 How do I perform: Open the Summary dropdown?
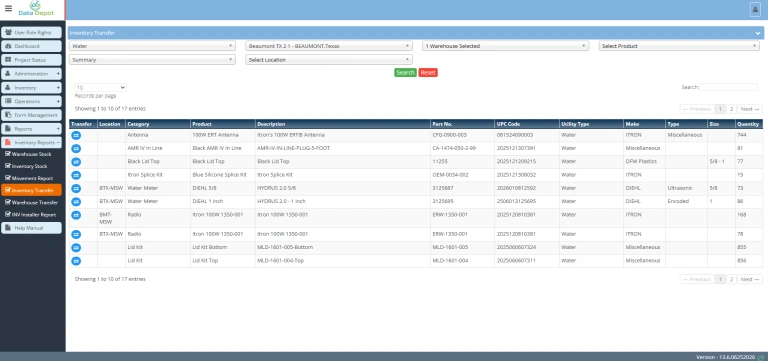pyautogui.click(x=152, y=60)
